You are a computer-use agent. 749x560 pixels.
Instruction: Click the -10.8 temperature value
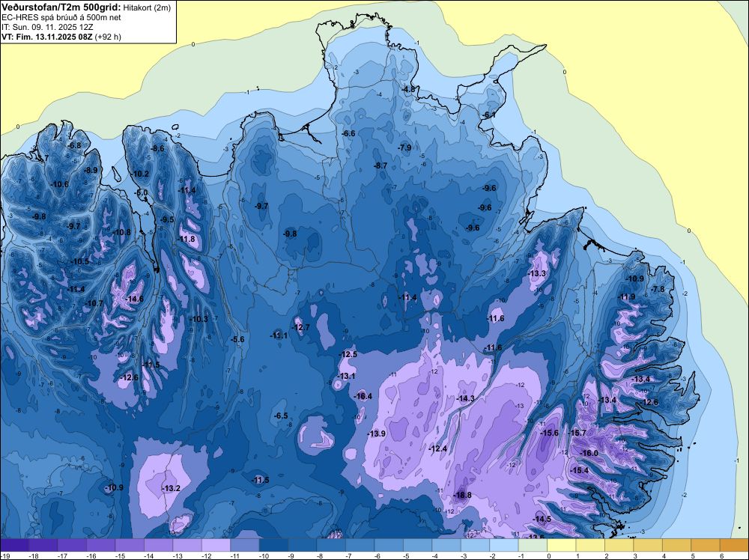pyautogui.click(x=121, y=232)
